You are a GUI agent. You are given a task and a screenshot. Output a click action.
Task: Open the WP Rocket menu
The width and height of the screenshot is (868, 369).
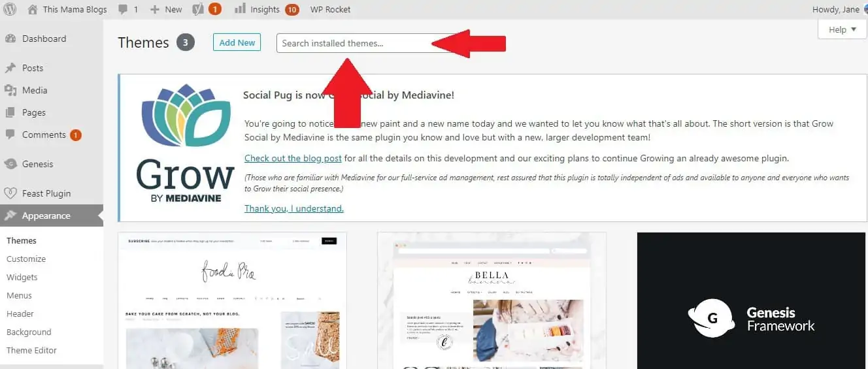coord(330,9)
